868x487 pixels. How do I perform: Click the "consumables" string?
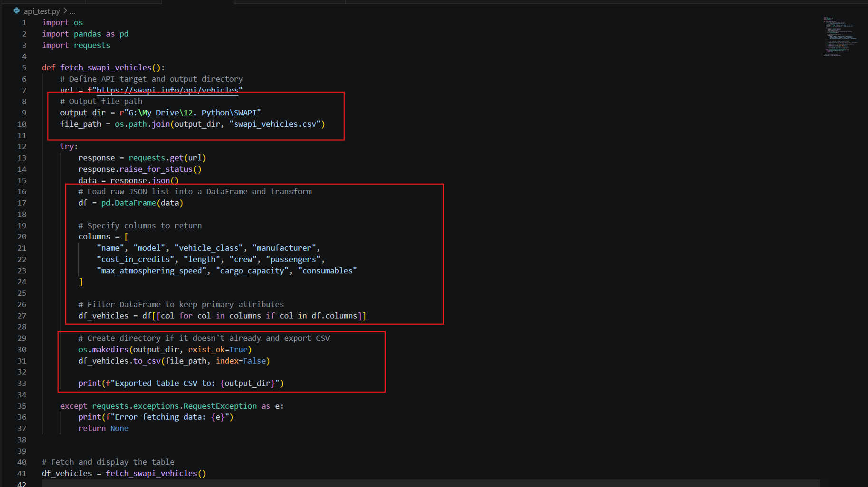tap(327, 271)
